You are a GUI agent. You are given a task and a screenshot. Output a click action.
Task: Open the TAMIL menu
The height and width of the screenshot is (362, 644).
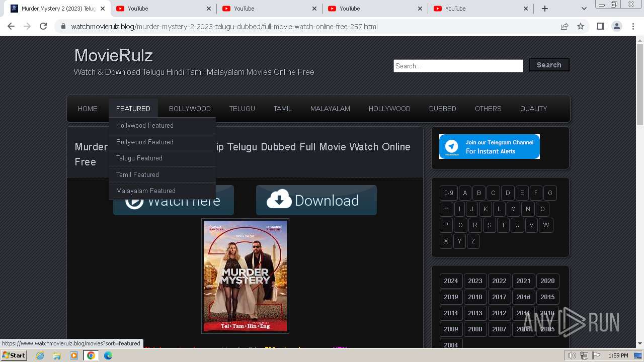282,109
